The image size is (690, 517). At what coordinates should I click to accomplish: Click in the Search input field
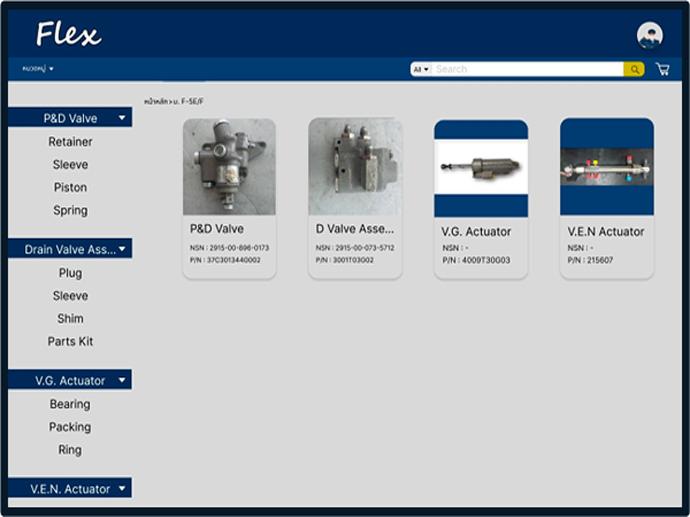pyautogui.click(x=528, y=69)
